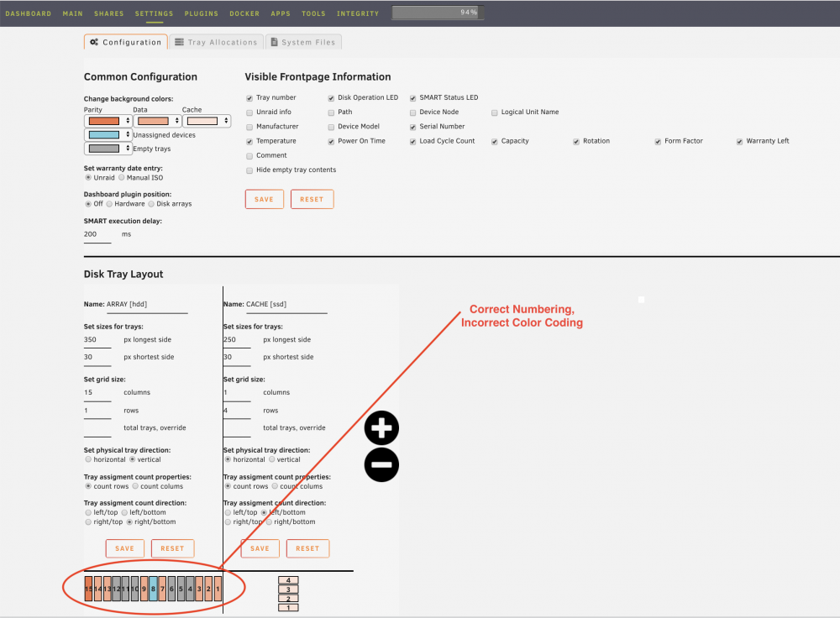Select Hardware dashboard plugin position
The height and width of the screenshot is (618, 840).
[109, 203]
